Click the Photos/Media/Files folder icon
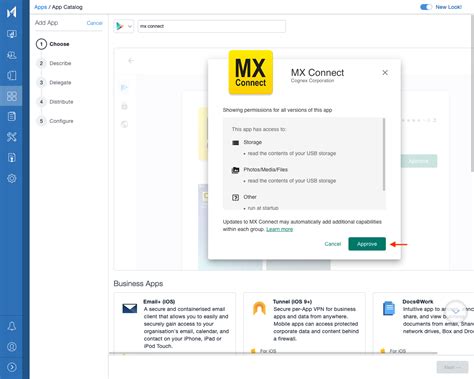This screenshot has width=474, height=379. coord(235,170)
